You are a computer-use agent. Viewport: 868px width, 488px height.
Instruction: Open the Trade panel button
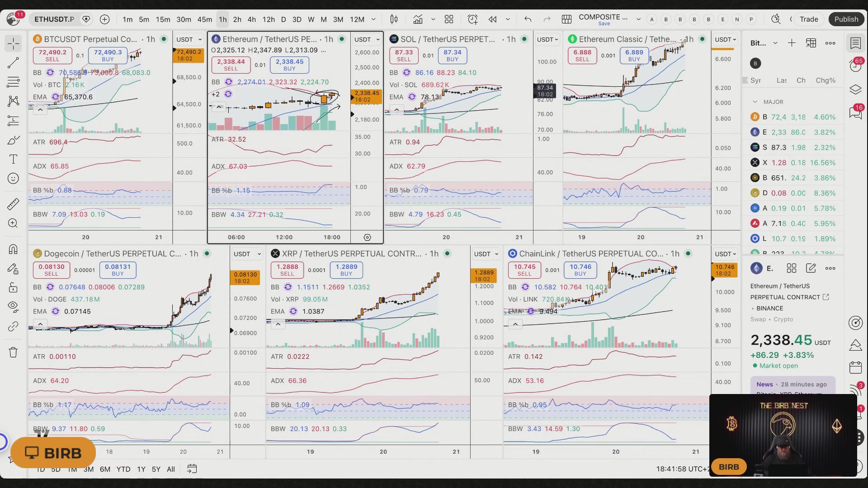tap(809, 19)
